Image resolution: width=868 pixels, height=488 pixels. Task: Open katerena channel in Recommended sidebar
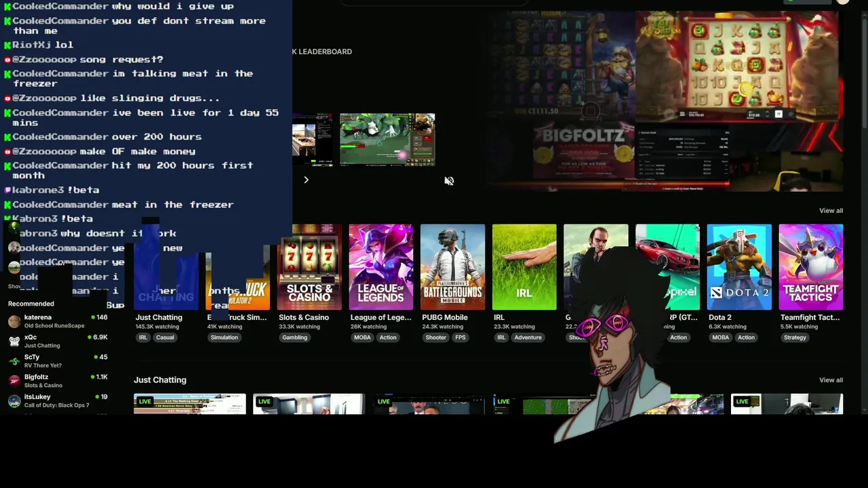click(58, 321)
